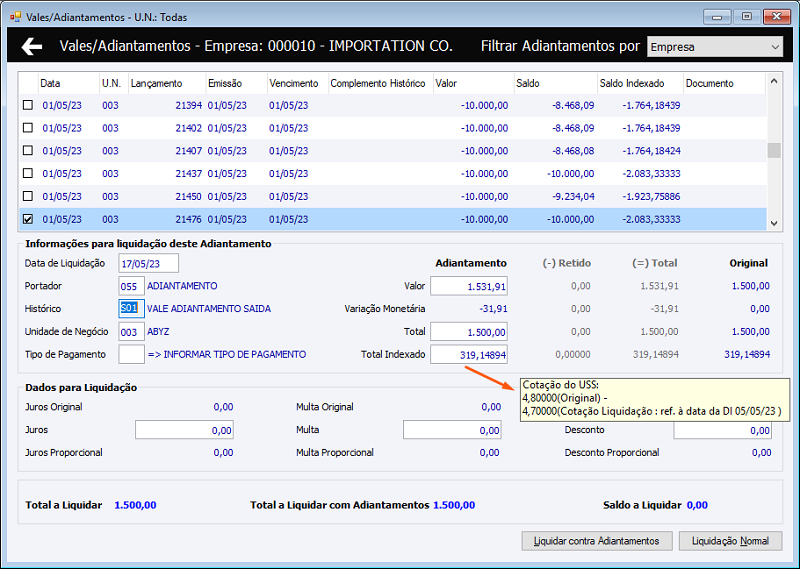Click the Emissão column header
The image size is (800, 569).
pyautogui.click(x=236, y=83)
